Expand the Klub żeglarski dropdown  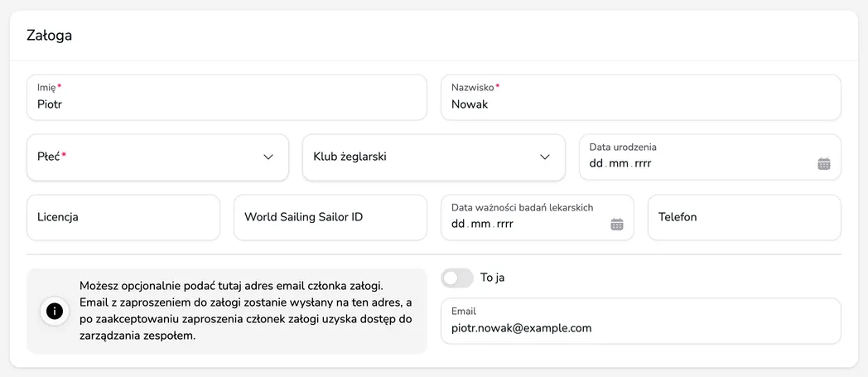pos(433,157)
